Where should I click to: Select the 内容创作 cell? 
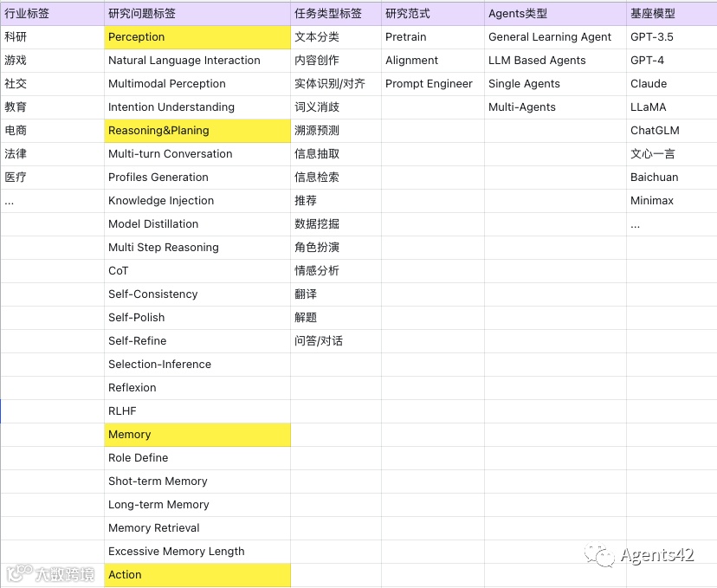(x=336, y=61)
